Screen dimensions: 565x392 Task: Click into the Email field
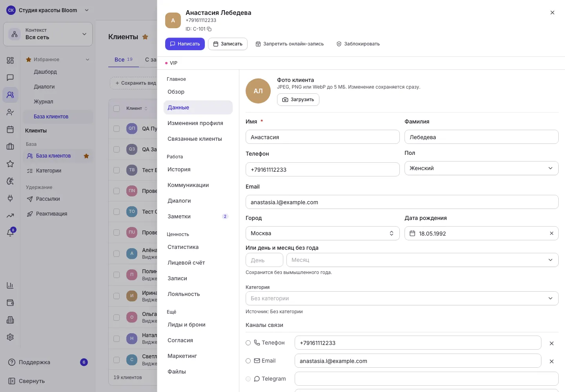tap(402, 202)
